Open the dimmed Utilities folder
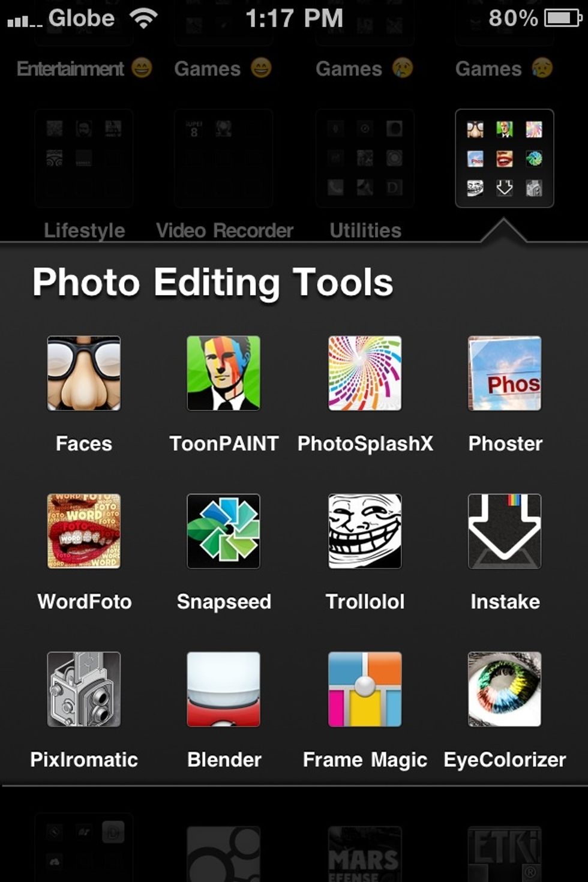This screenshot has height=882, width=588. [365, 158]
